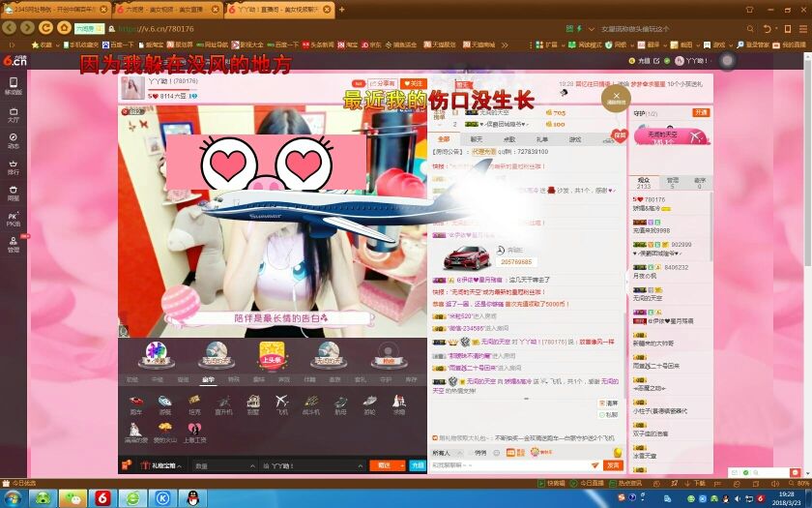Select the yacht (游艇) gift
The width and height of the screenshot is (812, 508).
[x=164, y=403]
